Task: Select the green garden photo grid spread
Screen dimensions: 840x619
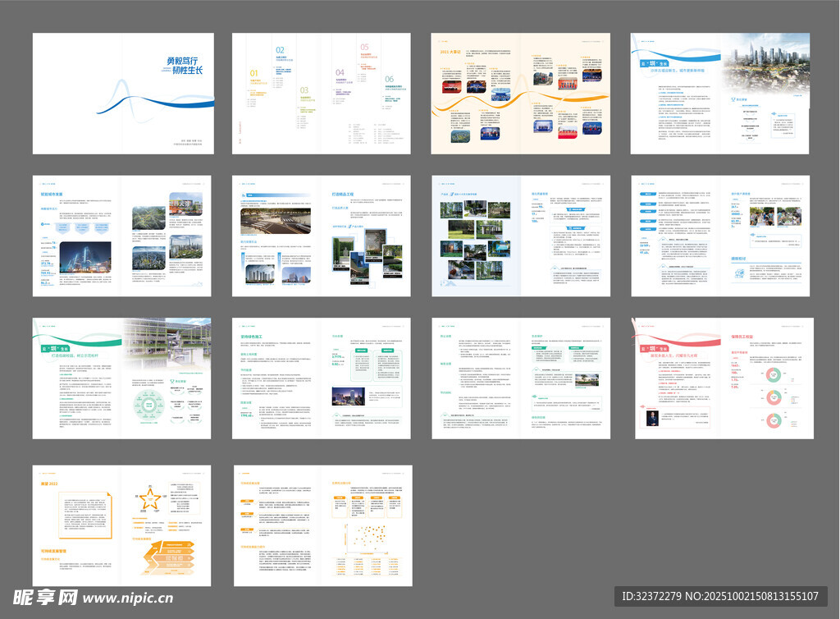Action: point(521,235)
